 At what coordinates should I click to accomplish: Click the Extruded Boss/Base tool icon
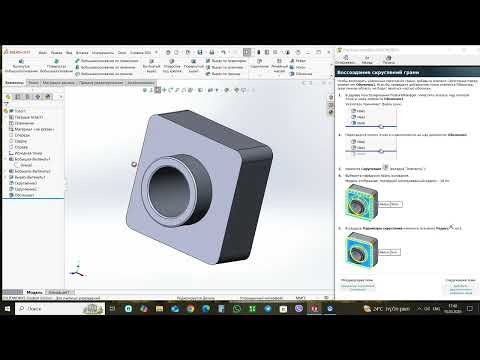coord(21,61)
